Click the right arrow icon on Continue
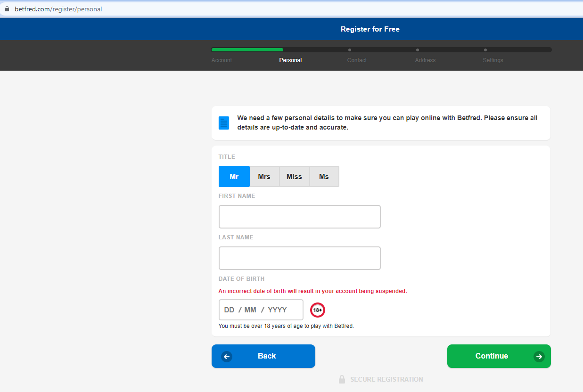This screenshot has width=583, height=392. point(539,357)
